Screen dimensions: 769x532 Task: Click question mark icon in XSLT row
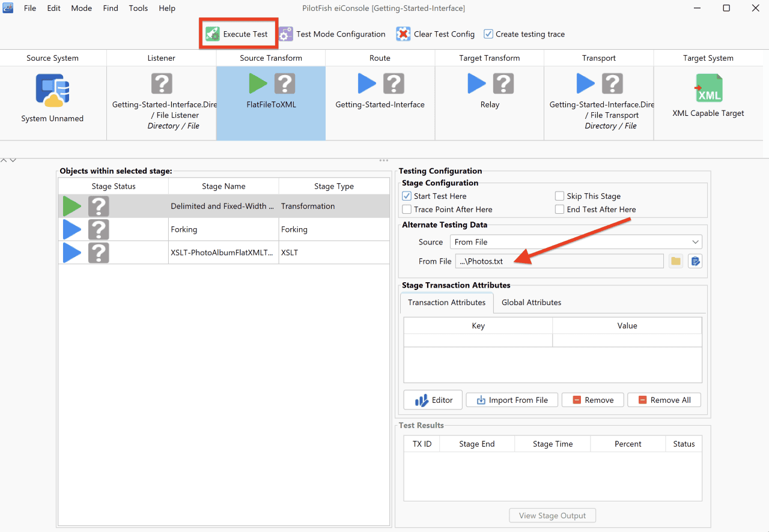coord(99,253)
